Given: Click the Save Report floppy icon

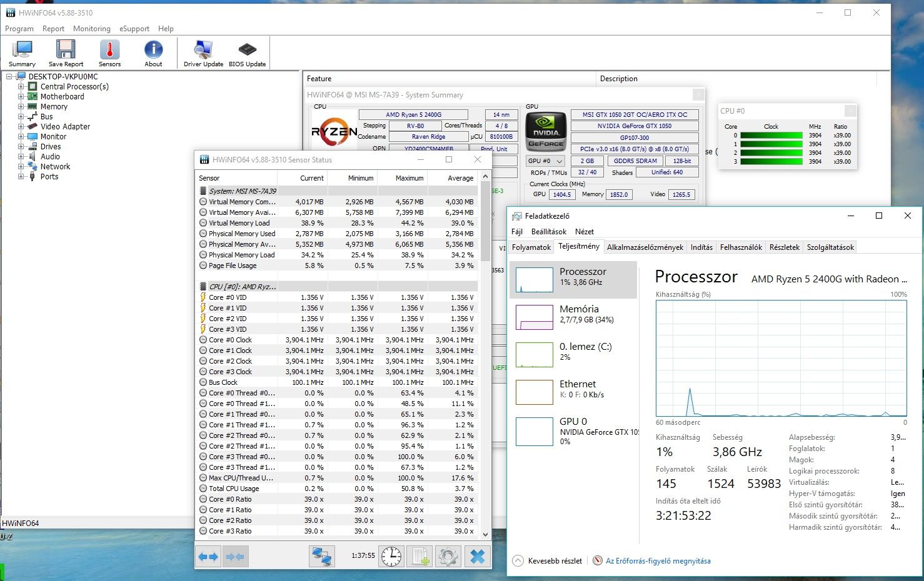Looking at the screenshot, I should [66, 53].
